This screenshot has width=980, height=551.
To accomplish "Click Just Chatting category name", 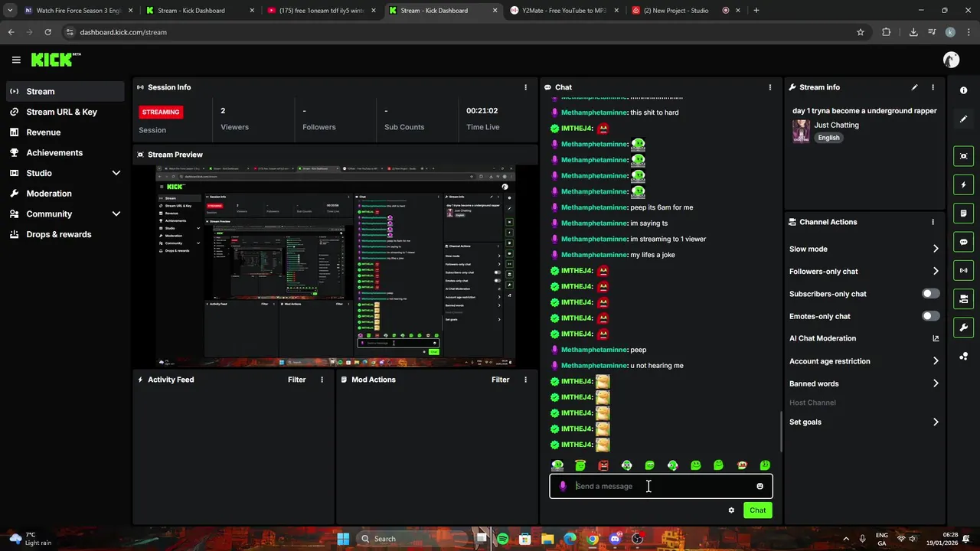I will coord(836,125).
